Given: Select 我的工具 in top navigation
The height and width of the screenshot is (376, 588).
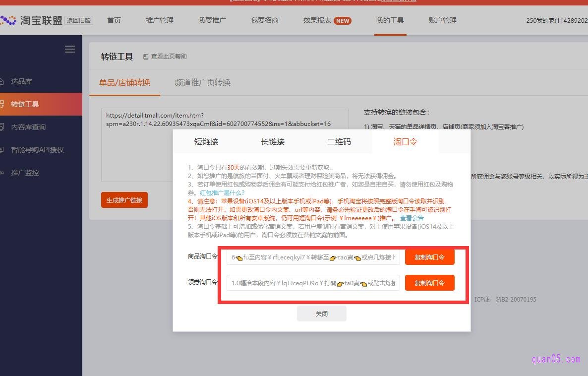Looking at the screenshot, I should pyautogui.click(x=390, y=20).
